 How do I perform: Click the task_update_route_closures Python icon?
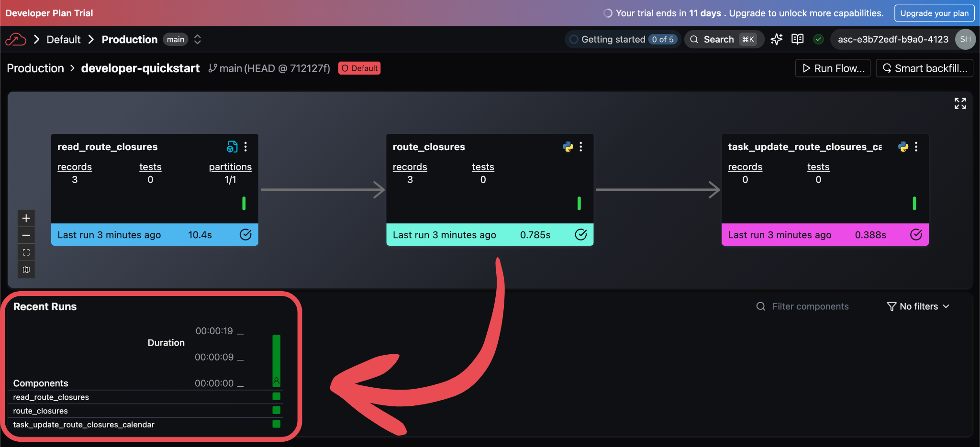pyautogui.click(x=903, y=147)
